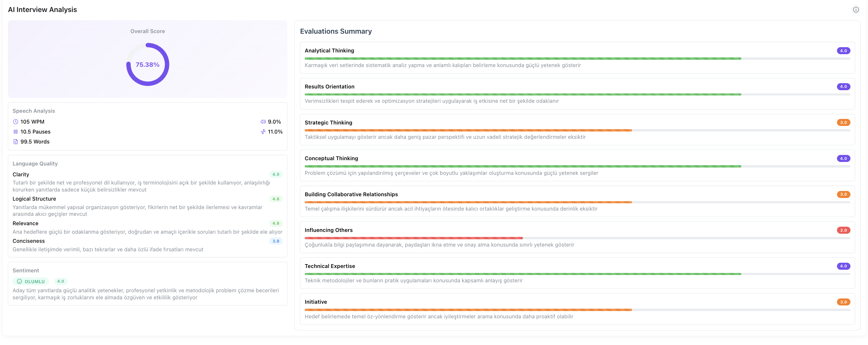
Task: Click the clock icon next to 105 WPM
Action: coord(16,122)
